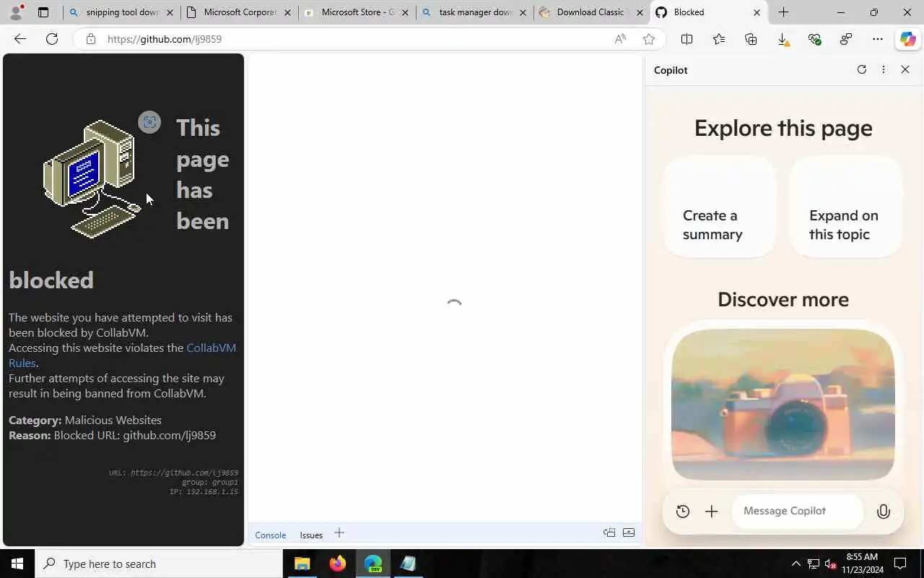Open the browser profile icon
924x578 pixels.
[x=16, y=12]
